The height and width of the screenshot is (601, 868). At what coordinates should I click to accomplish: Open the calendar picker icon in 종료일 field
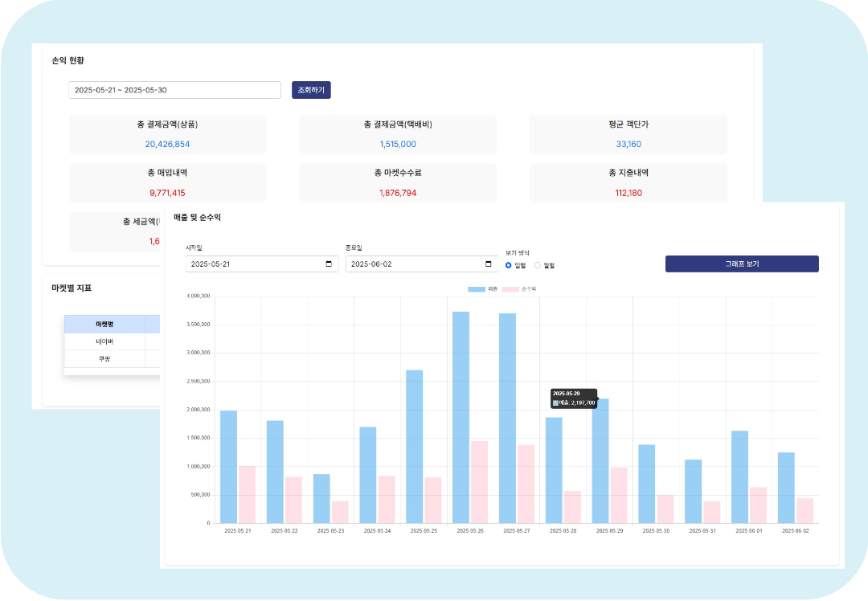(489, 264)
